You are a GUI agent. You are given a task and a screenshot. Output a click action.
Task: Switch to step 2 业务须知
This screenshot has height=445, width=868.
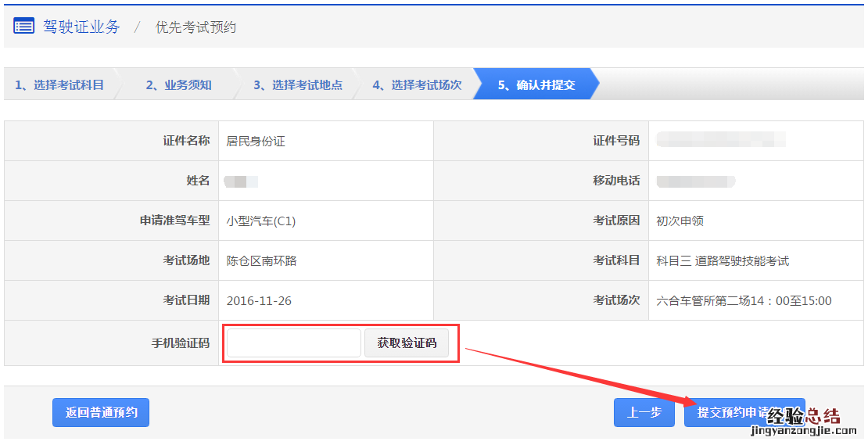(179, 85)
